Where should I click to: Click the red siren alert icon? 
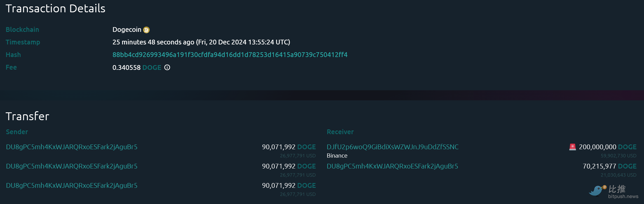click(572, 147)
